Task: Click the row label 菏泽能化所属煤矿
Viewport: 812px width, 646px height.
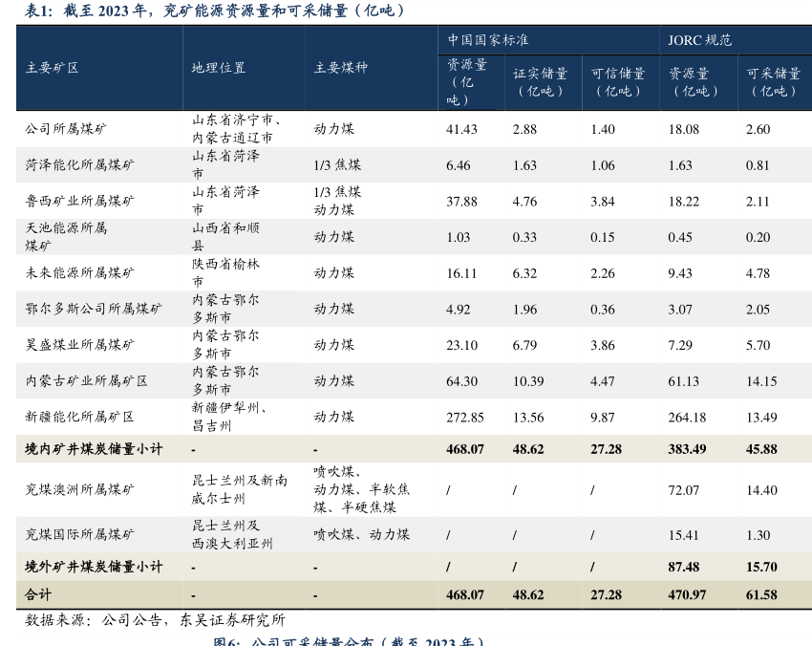Action: (79, 164)
